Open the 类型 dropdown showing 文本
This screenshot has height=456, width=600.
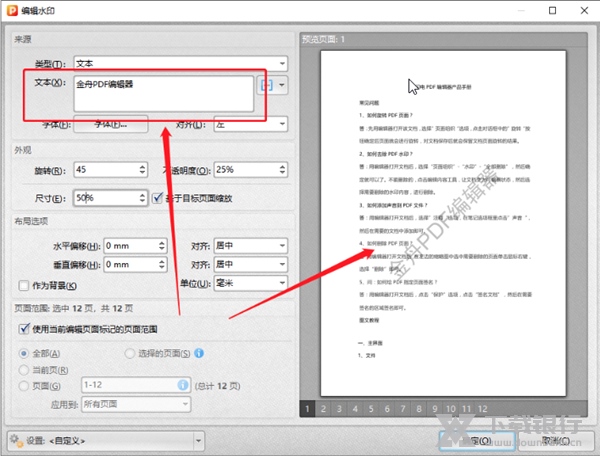181,64
